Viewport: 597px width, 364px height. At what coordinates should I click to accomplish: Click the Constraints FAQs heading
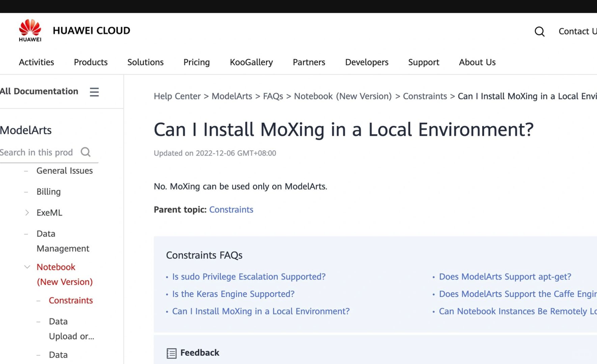(x=204, y=255)
